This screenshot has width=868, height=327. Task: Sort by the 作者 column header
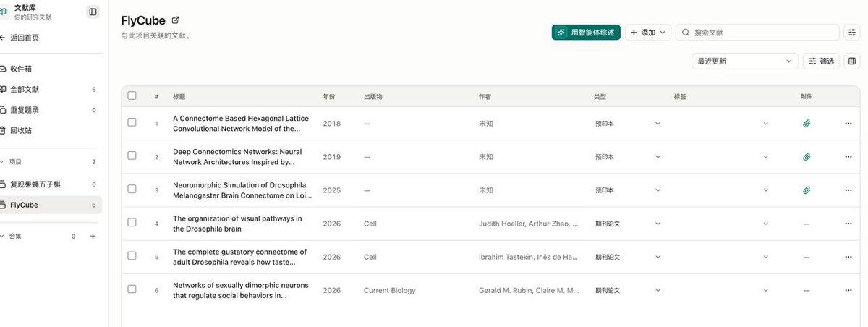click(x=485, y=96)
